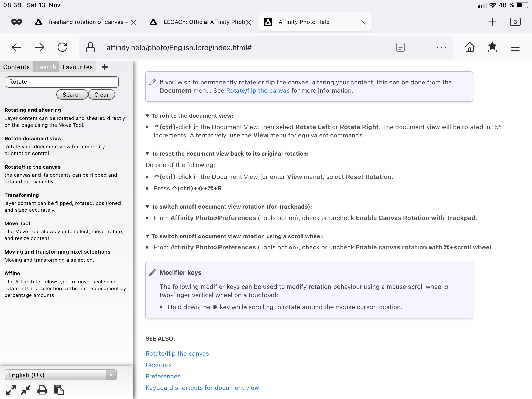This screenshot has width=532, height=399.
Task: Click the address bar URL
Action: 179,48
